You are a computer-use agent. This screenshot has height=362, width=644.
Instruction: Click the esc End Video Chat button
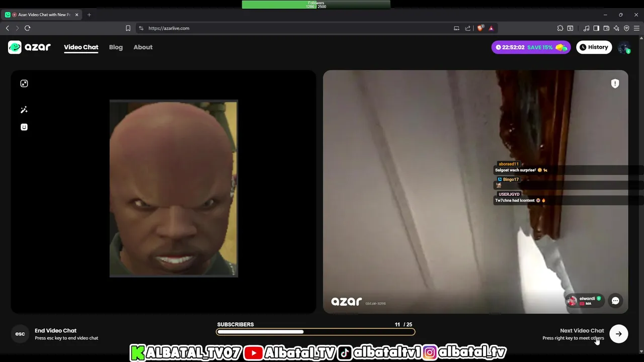20,334
